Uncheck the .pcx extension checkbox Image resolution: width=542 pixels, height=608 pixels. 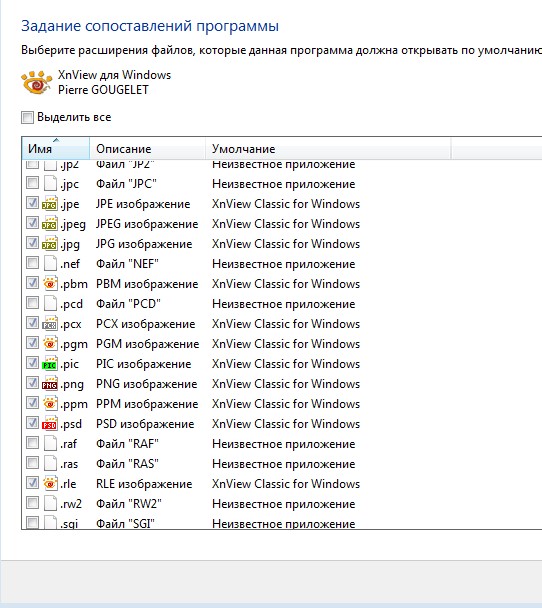pyautogui.click(x=32, y=323)
